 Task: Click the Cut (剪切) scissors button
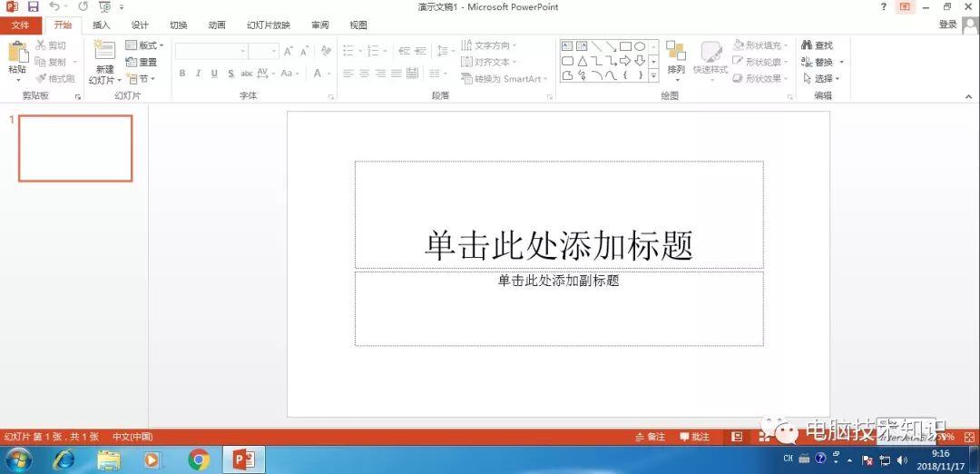(50, 45)
